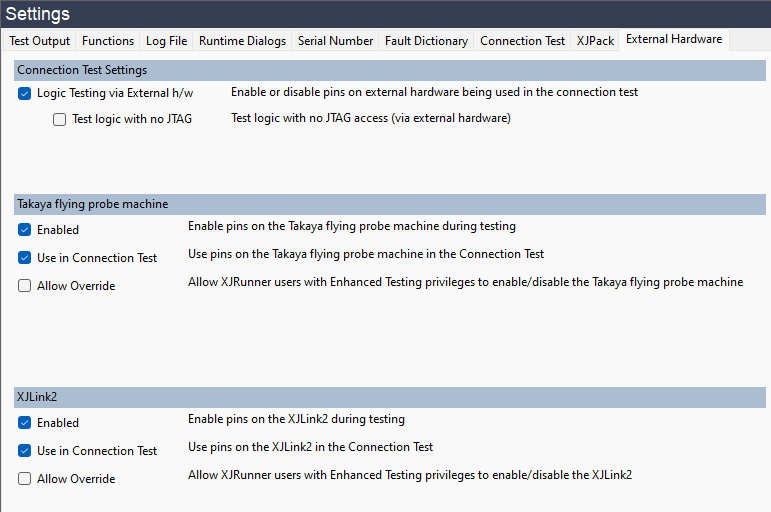
Task: Open the Serial Number tab
Action: tap(335, 41)
